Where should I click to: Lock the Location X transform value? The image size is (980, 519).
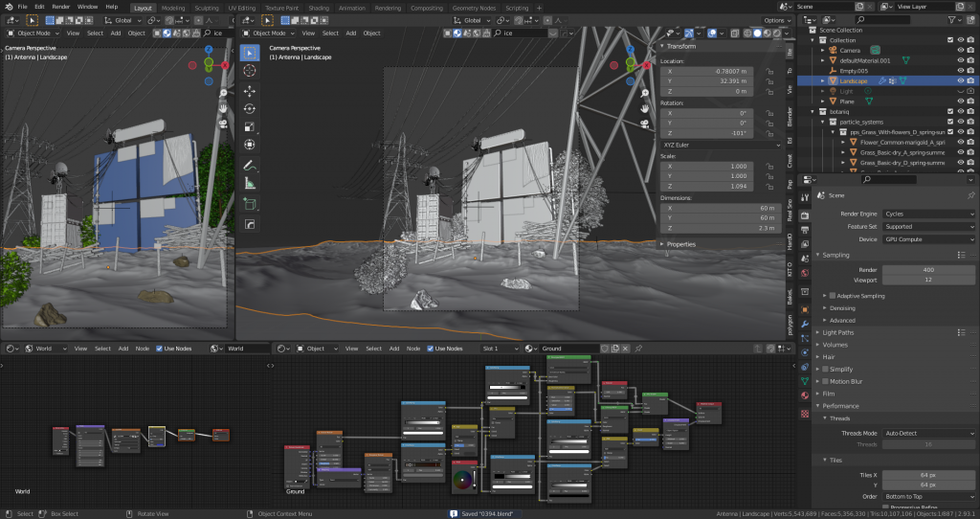point(769,71)
